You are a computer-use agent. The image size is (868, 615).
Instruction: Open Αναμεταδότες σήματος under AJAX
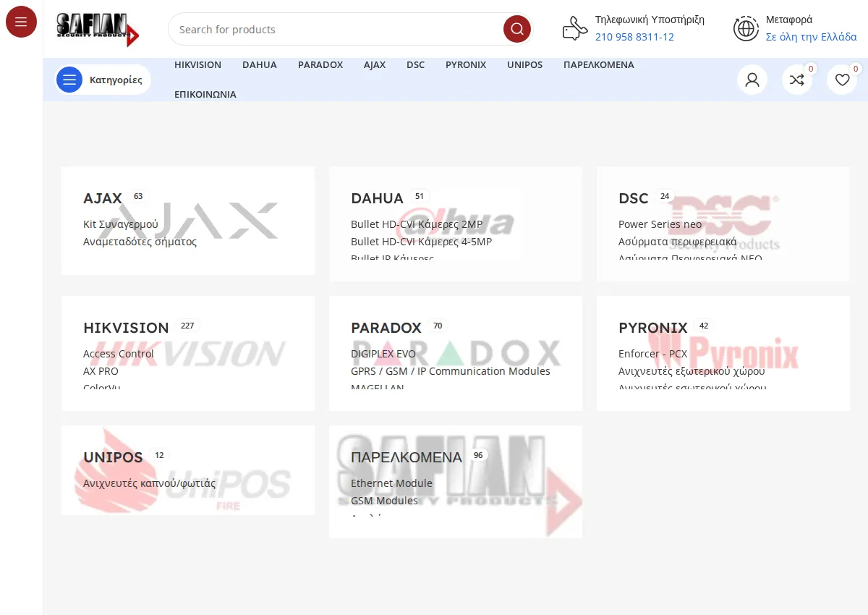coord(140,242)
